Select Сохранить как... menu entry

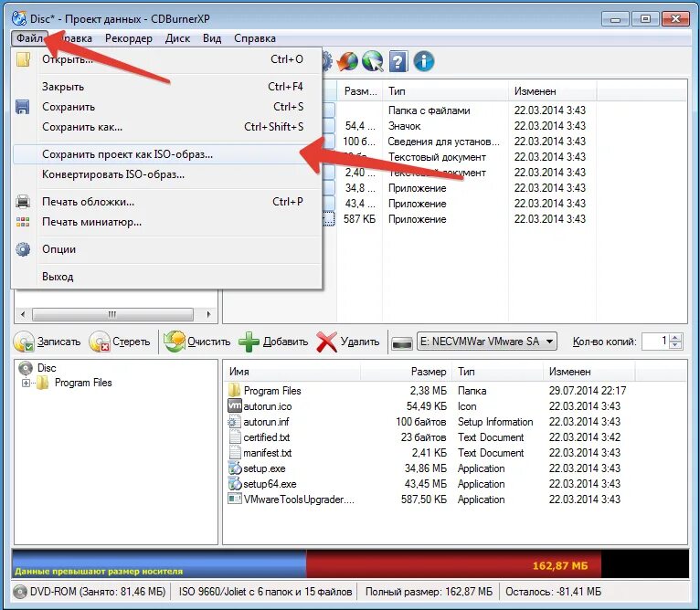click(x=167, y=127)
